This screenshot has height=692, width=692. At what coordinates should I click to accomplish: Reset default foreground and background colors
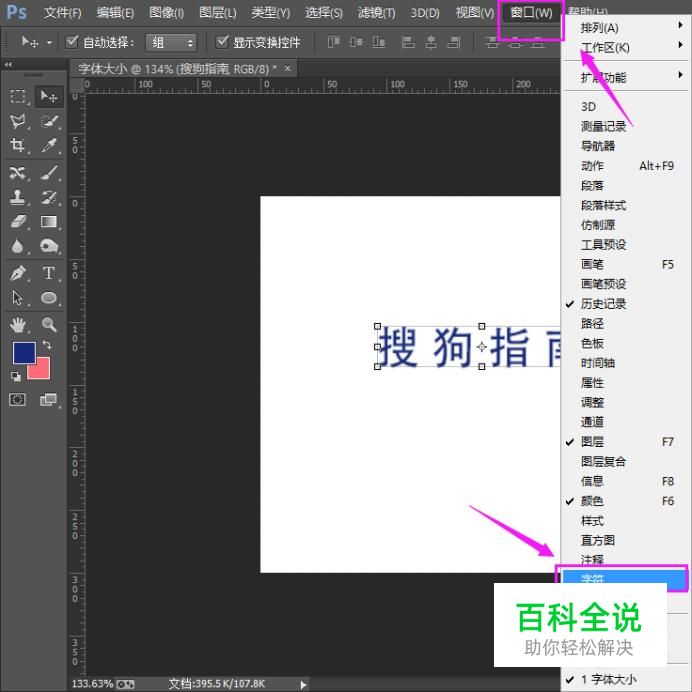(16, 376)
